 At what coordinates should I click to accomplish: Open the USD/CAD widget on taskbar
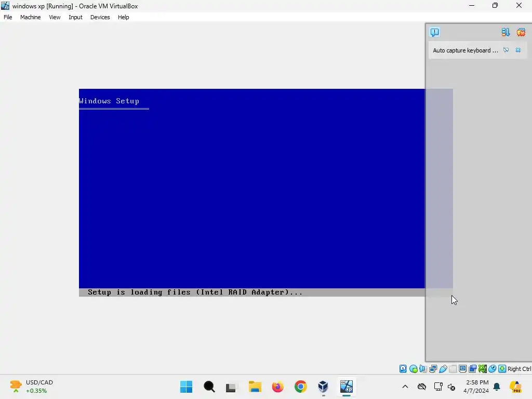coord(32,387)
